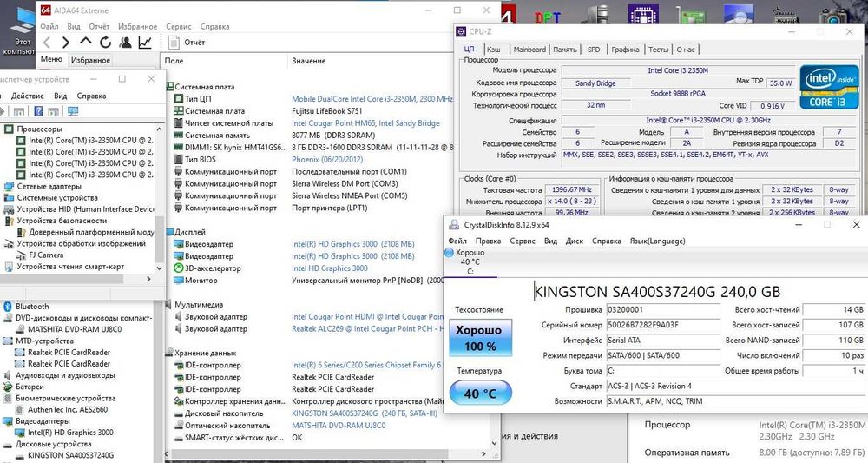Screen dimensions: 868x463
Task: Switch to the Избранное tab in AIDA64 sidebar
Action: [90, 60]
